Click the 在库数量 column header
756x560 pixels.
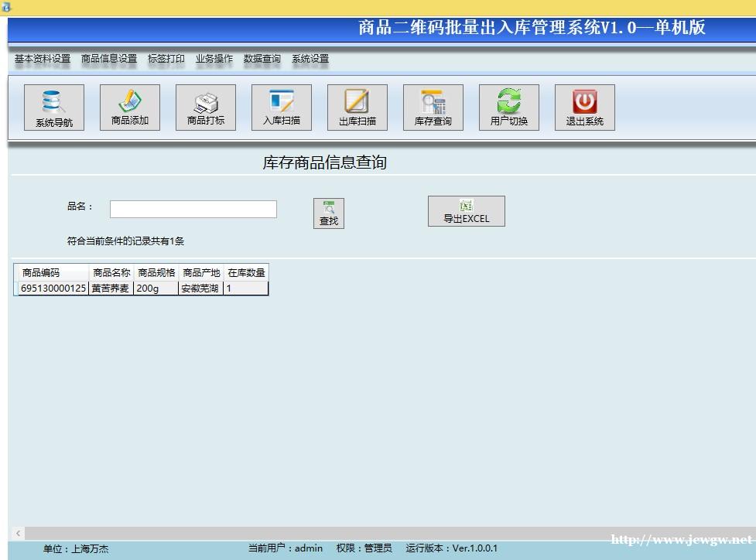246,273
